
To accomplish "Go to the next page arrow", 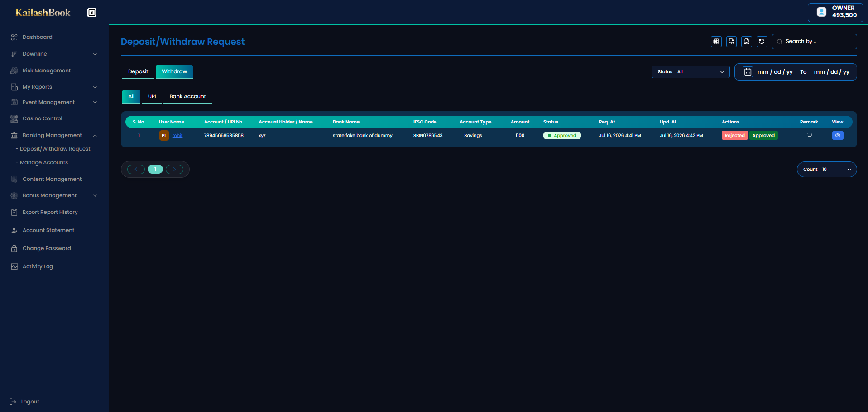I will [174, 169].
